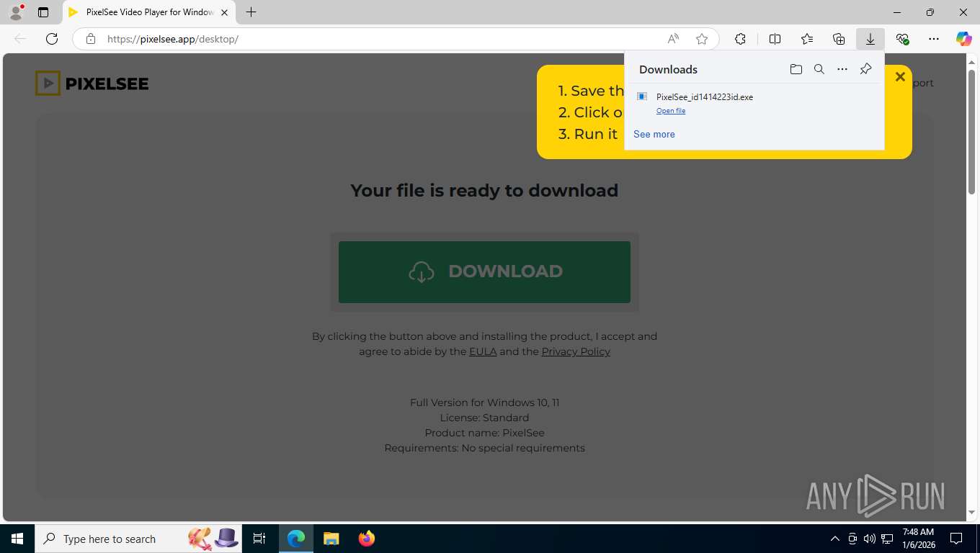Screen dimensions: 980x553
Task: Close the PixelSee Video Player tab
Action: [x=224, y=12]
